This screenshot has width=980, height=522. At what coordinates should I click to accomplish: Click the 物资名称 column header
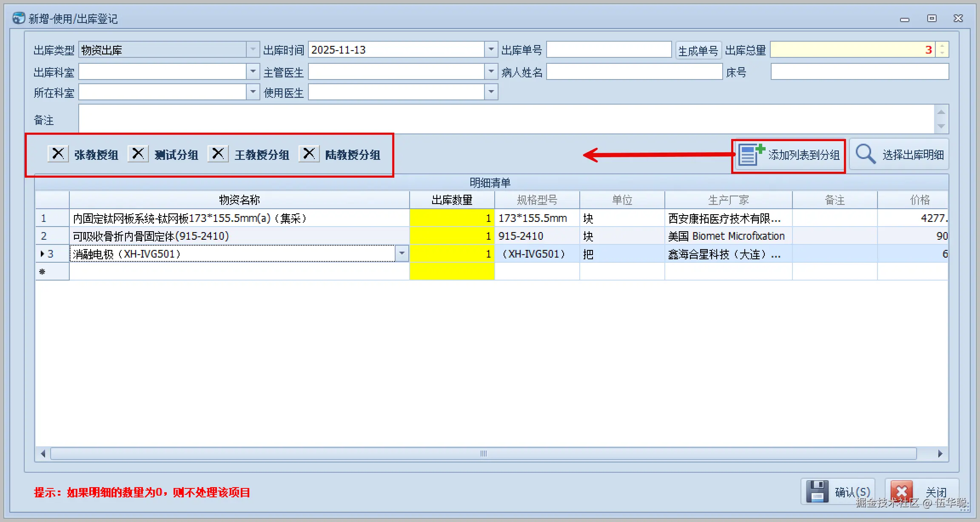(239, 200)
